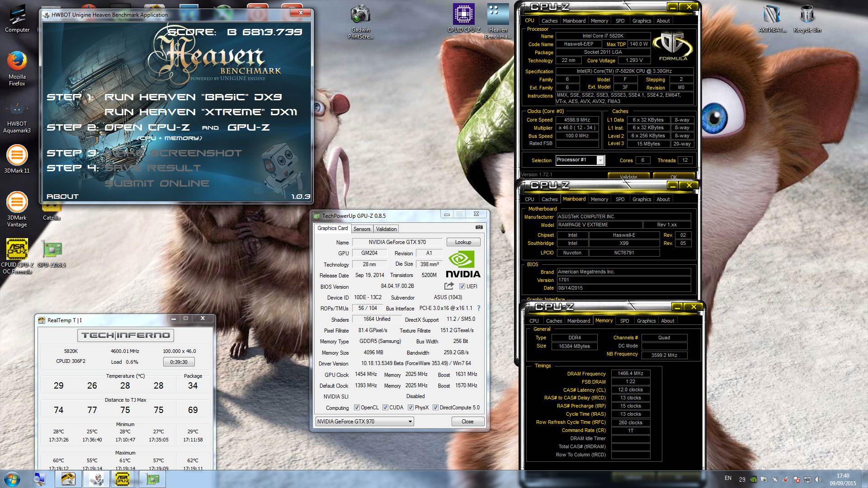The image size is (868, 488).
Task: Open the 3DMark 11 desktop shortcut
Action: click(17, 159)
